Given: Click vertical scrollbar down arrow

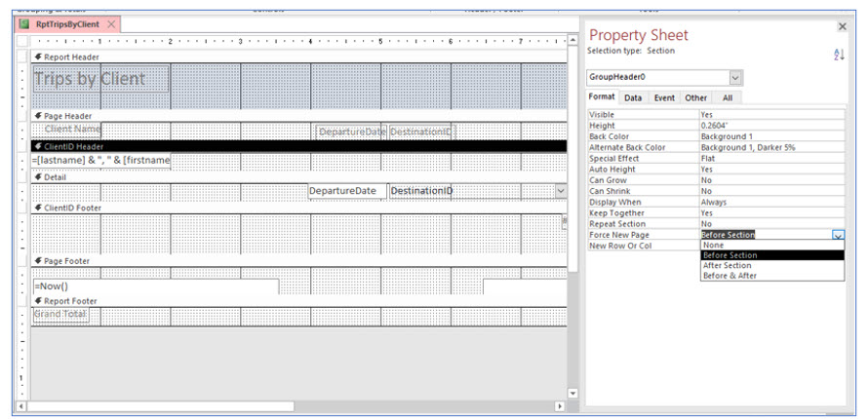Looking at the screenshot, I should pyautogui.click(x=572, y=394).
